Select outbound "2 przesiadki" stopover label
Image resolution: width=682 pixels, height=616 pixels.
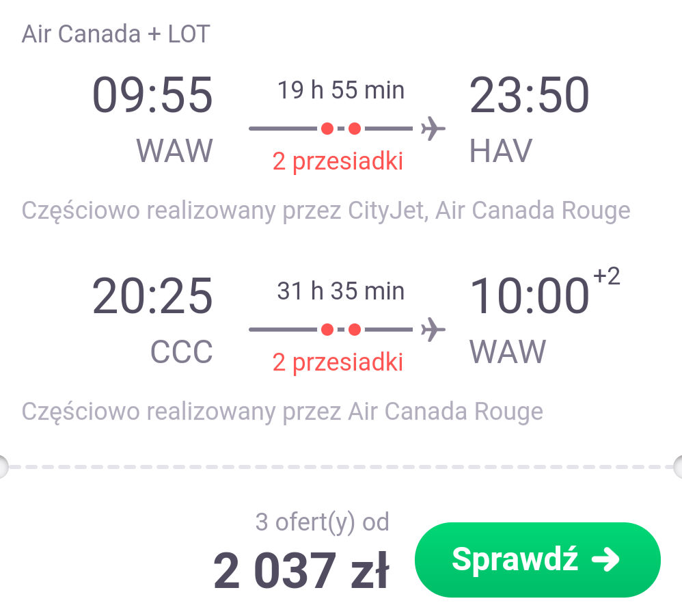tap(338, 161)
